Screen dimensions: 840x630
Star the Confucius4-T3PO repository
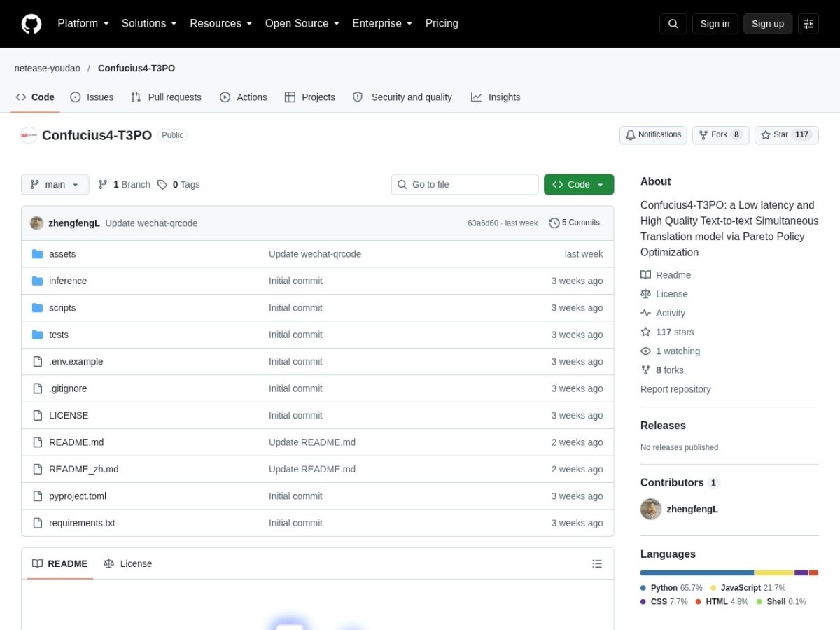click(x=787, y=135)
